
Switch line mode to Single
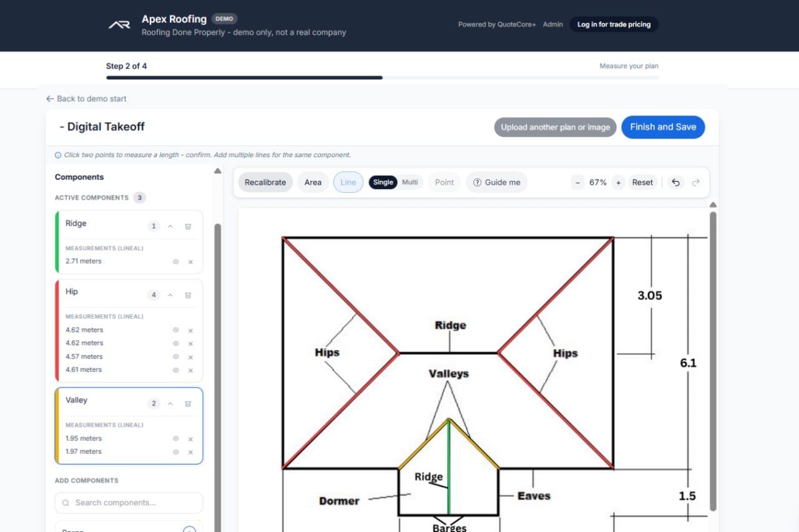[x=383, y=182]
